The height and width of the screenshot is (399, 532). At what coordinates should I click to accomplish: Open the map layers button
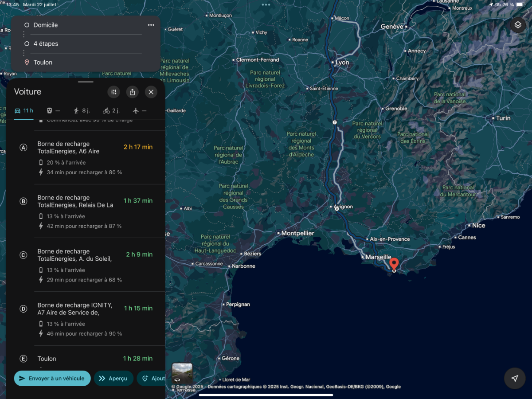coord(517,25)
